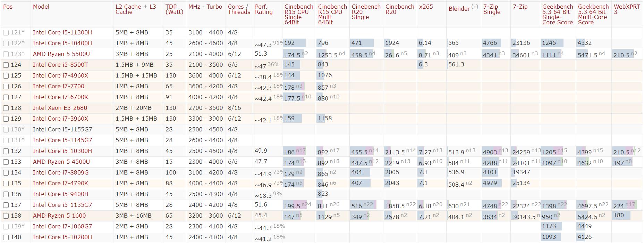This screenshot has width=644, height=243.
Task: Open Intel Core i5-10300H link
Action: [x=62, y=151]
